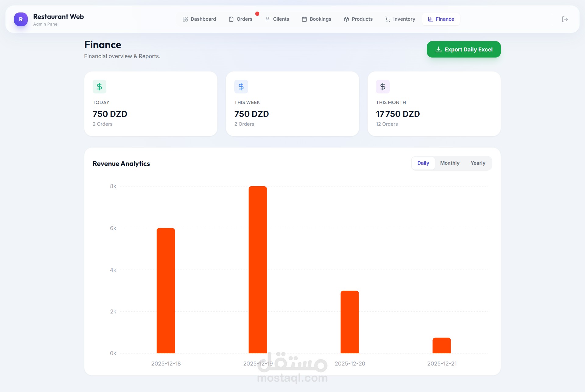Export the Daily Excel report
Image resolution: width=585 pixels, height=392 pixels.
pyautogui.click(x=463, y=49)
